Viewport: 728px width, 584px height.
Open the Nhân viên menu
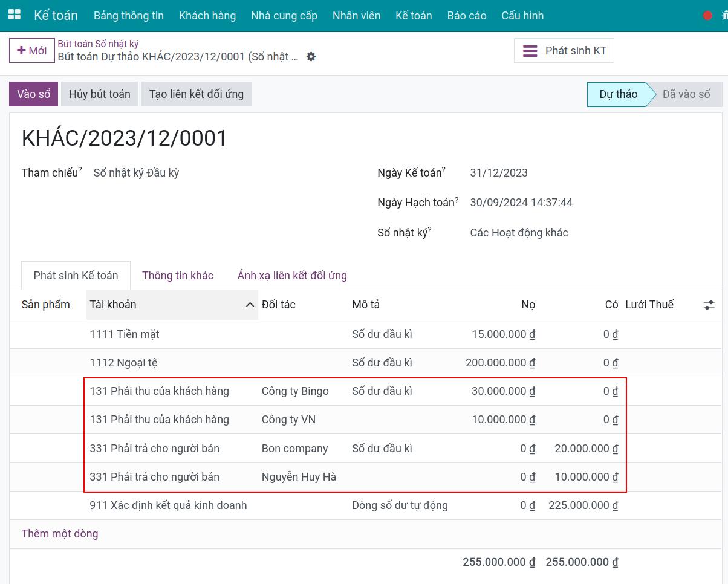coord(357,16)
